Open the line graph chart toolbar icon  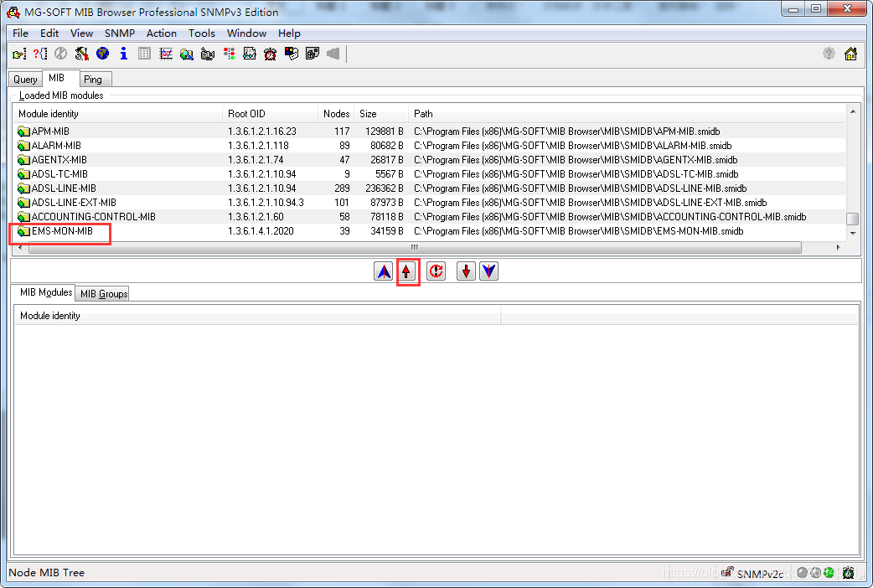point(166,54)
